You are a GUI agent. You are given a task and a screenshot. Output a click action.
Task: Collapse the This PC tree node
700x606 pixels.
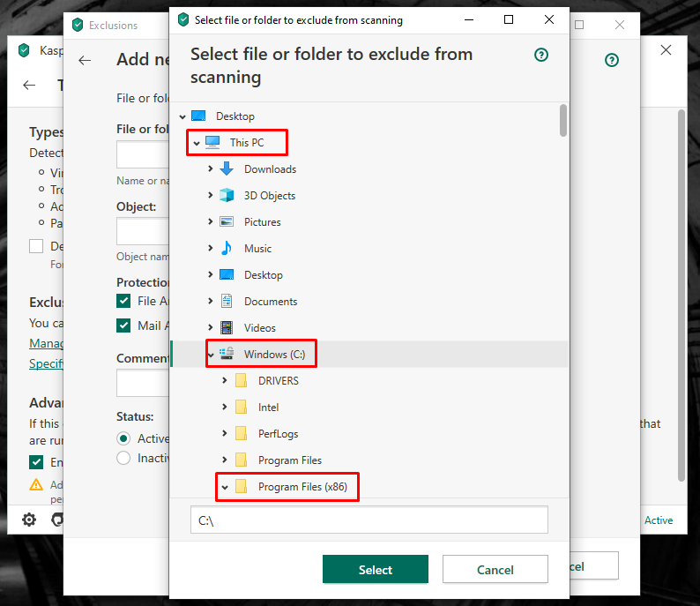coord(197,144)
